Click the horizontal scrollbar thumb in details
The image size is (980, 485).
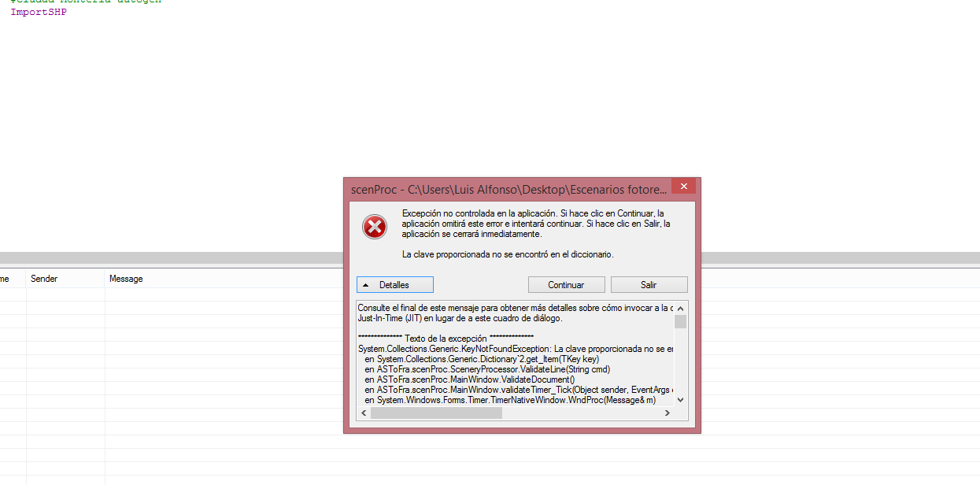click(x=436, y=413)
